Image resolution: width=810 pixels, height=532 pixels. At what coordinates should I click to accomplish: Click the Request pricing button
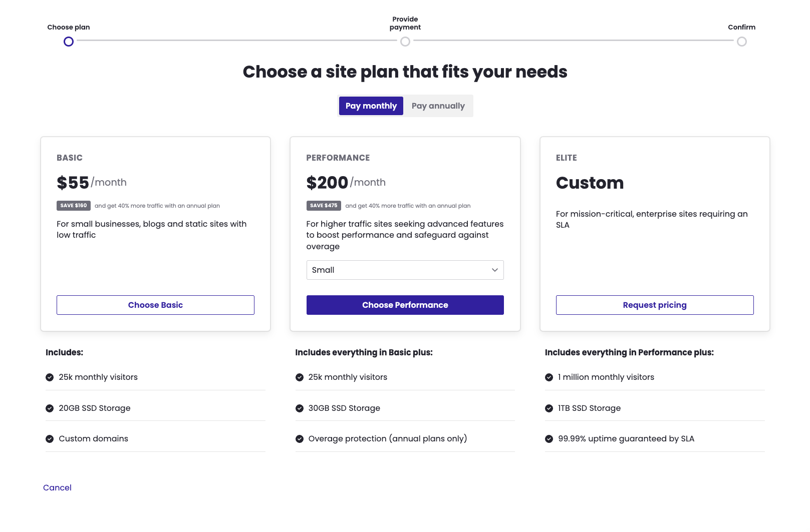click(655, 305)
